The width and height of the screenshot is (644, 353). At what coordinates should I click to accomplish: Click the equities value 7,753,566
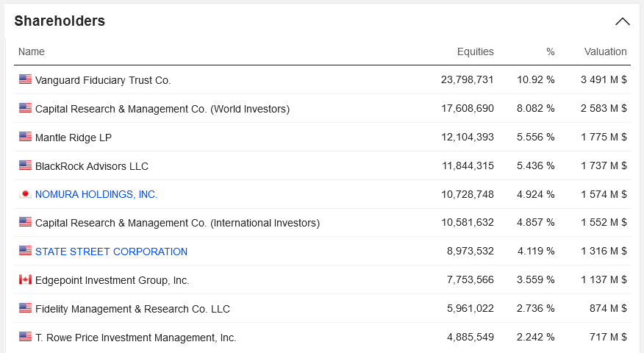471,280
